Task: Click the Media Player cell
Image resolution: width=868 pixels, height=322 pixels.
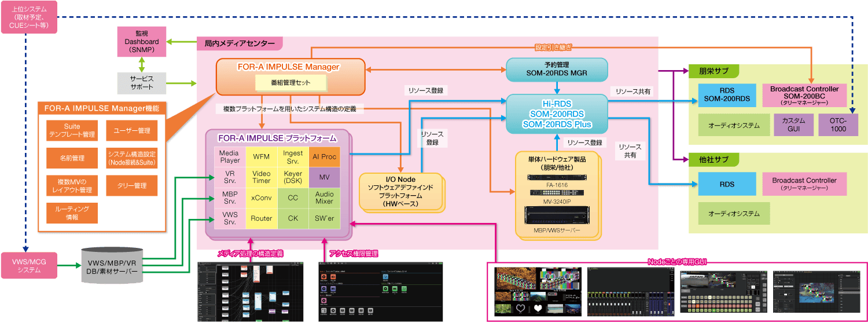Action: click(230, 156)
